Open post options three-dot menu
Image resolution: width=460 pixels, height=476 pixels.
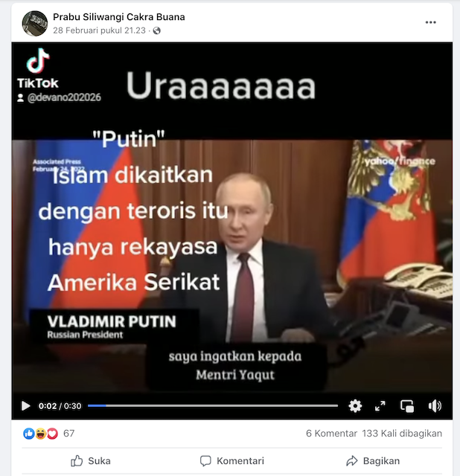[430, 22]
